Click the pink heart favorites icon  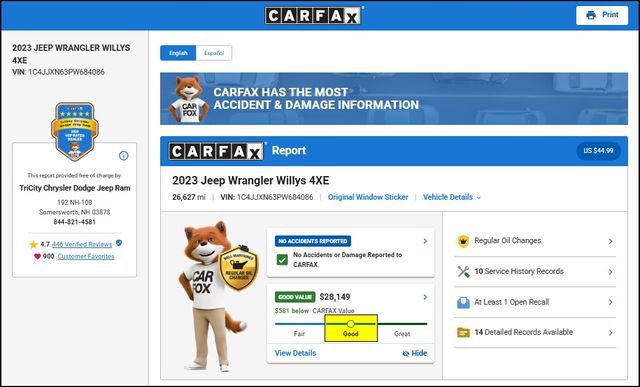point(37,256)
